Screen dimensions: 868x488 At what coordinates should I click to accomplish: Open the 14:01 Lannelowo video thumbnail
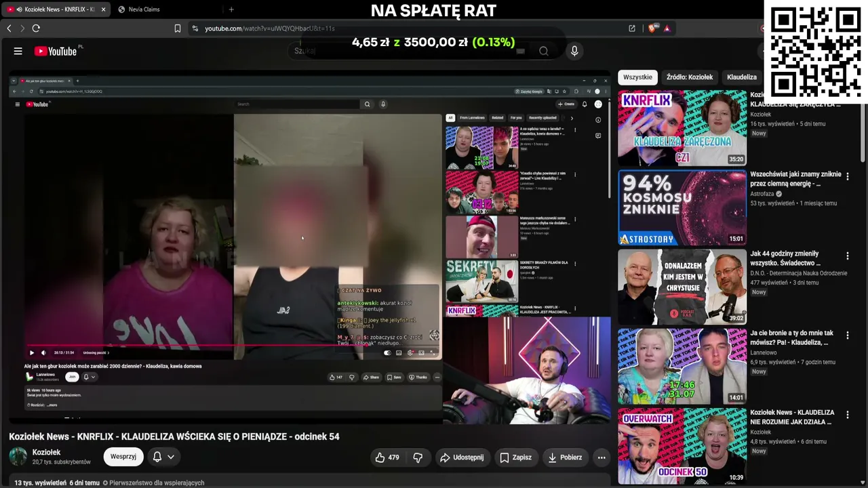(682, 366)
